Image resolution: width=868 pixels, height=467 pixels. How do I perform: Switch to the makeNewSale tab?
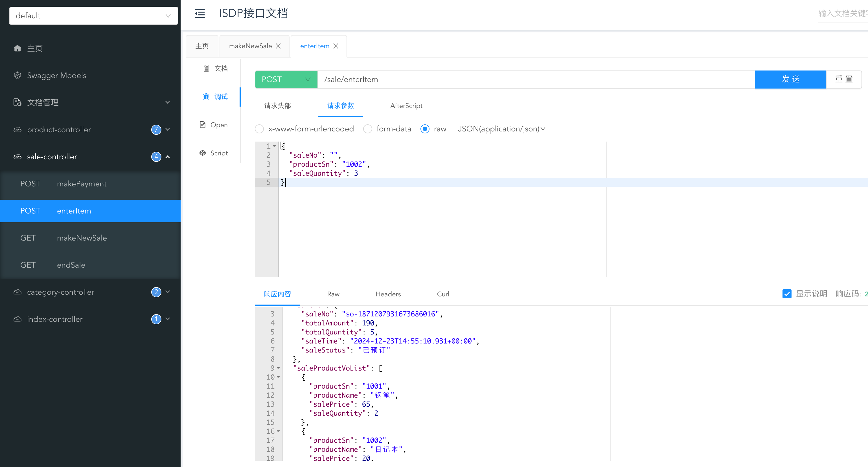coord(250,46)
